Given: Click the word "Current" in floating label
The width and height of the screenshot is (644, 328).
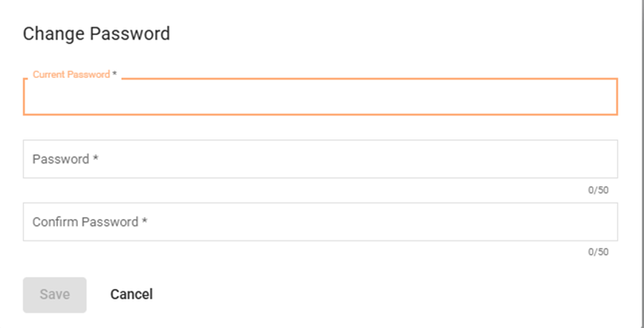Looking at the screenshot, I should click(48, 74).
